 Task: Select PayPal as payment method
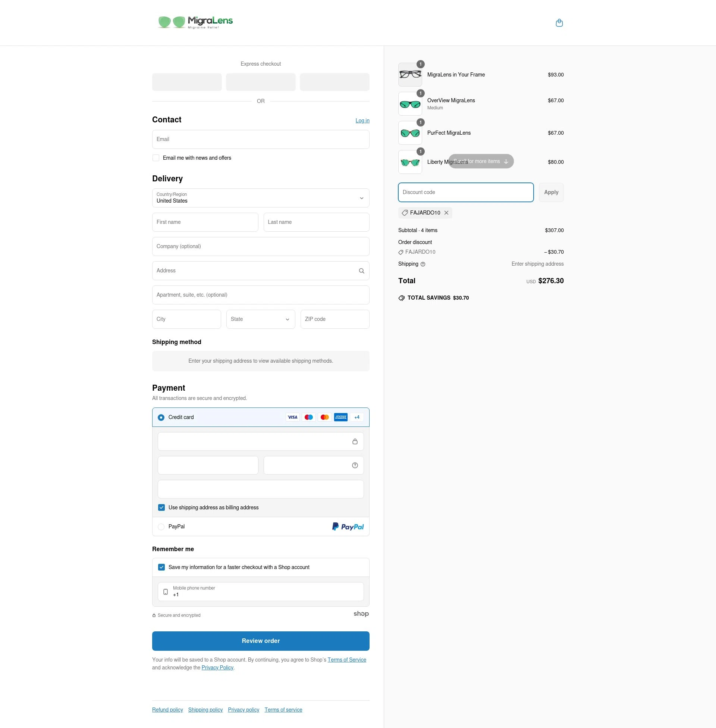pos(161,527)
